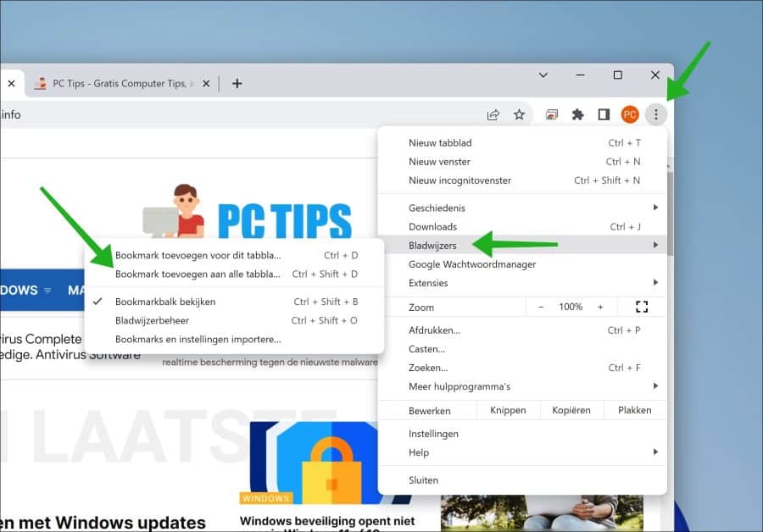The width and height of the screenshot is (763, 532).
Task: Open Google Wachtwoordmanager
Action: pyautogui.click(x=522, y=264)
